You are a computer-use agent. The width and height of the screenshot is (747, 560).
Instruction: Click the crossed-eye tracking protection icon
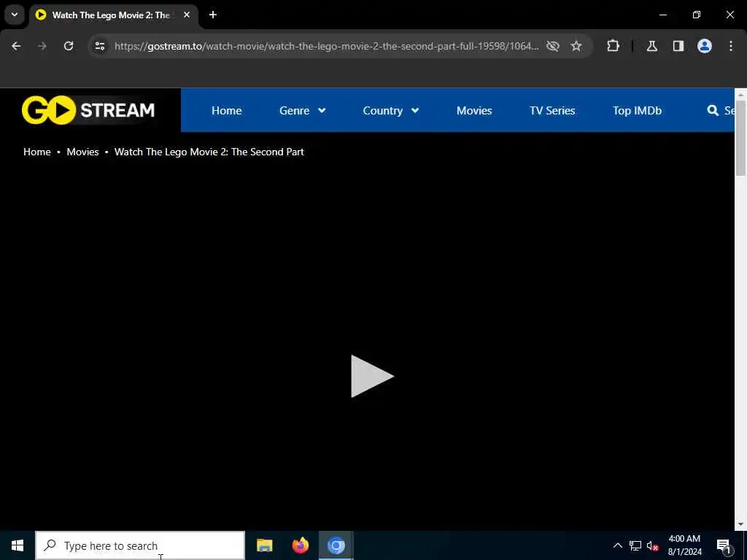coord(553,46)
